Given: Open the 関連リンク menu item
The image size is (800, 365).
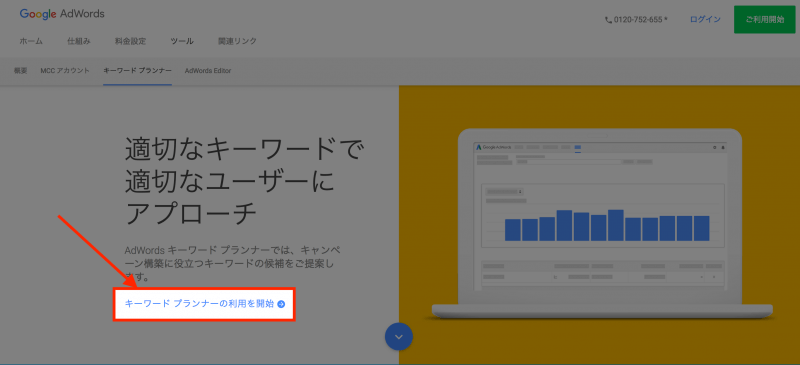Looking at the screenshot, I should pos(237,41).
